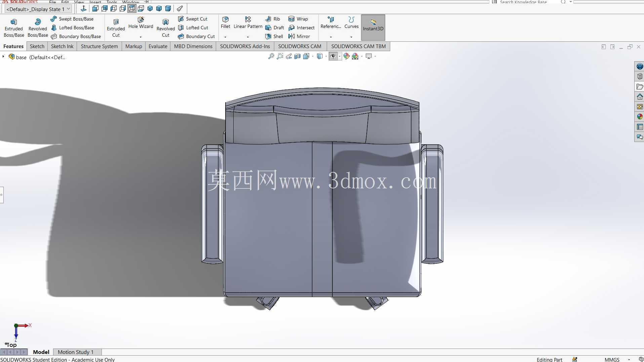Toggle the active Top view button
Screen dimensions: 644x362
(132, 8)
